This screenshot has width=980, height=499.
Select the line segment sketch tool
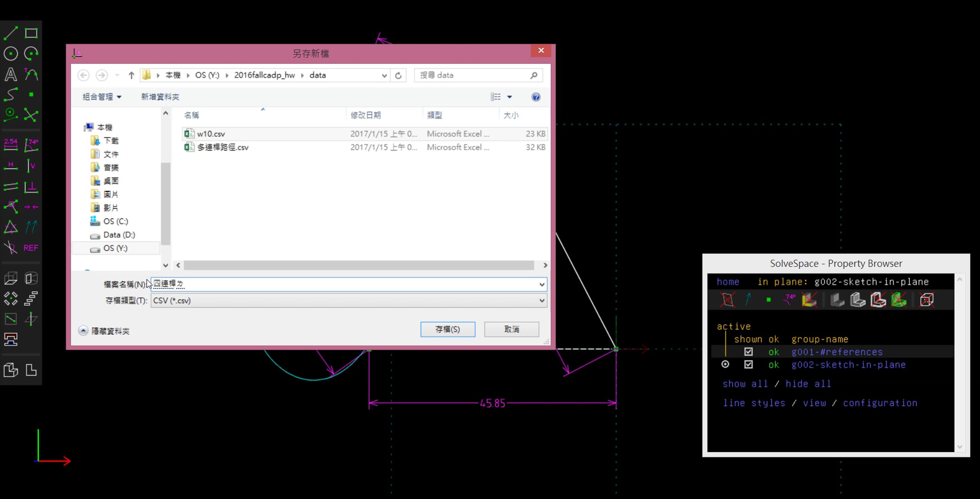click(x=11, y=33)
